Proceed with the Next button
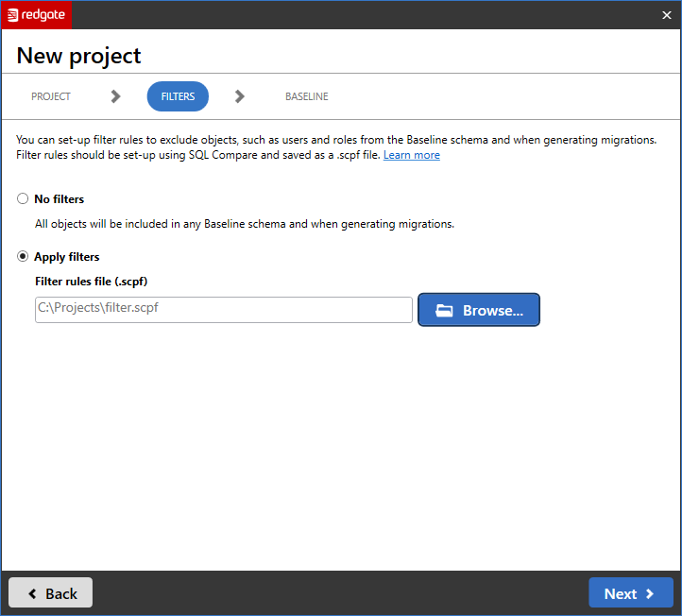Image resolution: width=682 pixels, height=616 pixels. pyautogui.click(x=630, y=592)
